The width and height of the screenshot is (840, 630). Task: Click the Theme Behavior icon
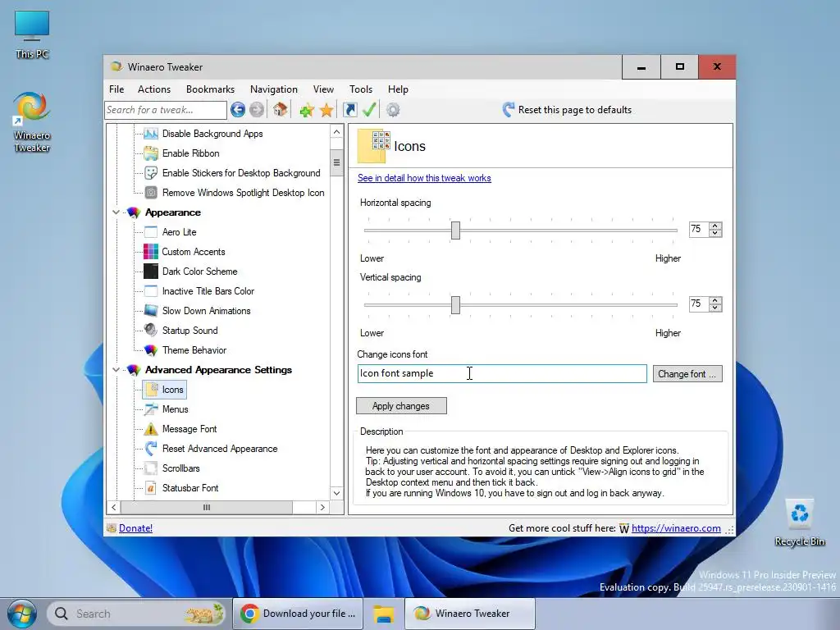pyautogui.click(x=151, y=349)
